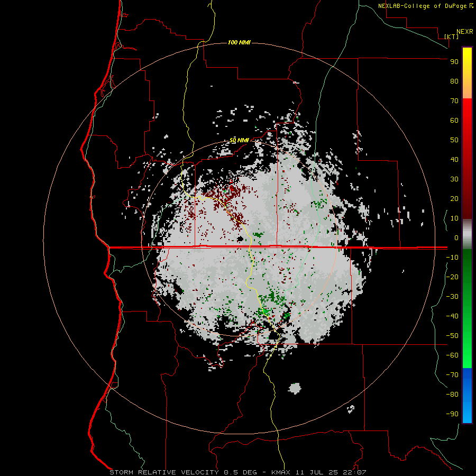476x476 pixels.
Task: Click the -10 value on velocity scale
Action: [452, 258]
